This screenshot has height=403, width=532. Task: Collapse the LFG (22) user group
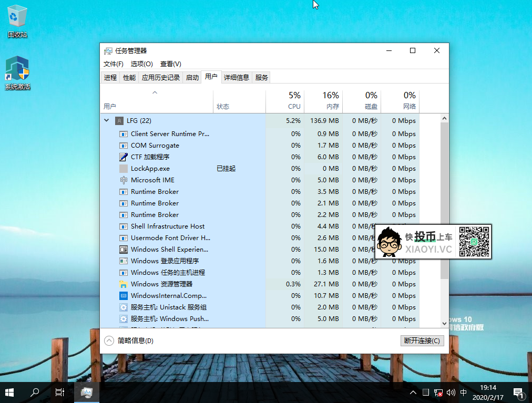coord(107,121)
